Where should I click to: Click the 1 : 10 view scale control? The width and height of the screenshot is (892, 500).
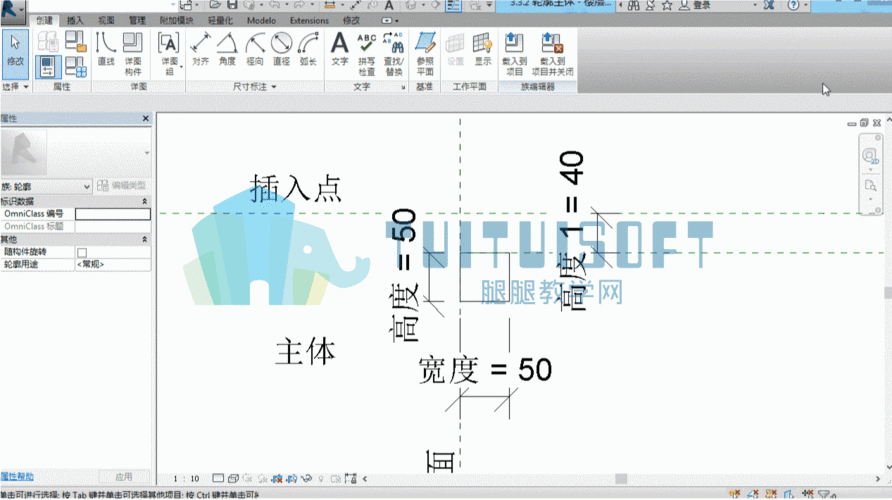click(187, 479)
